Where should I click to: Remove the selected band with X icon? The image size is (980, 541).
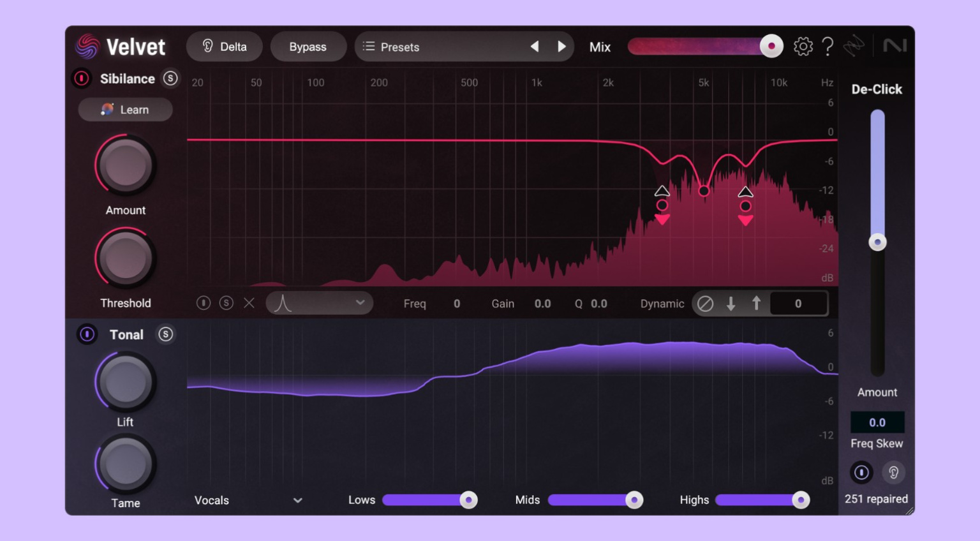(249, 303)
